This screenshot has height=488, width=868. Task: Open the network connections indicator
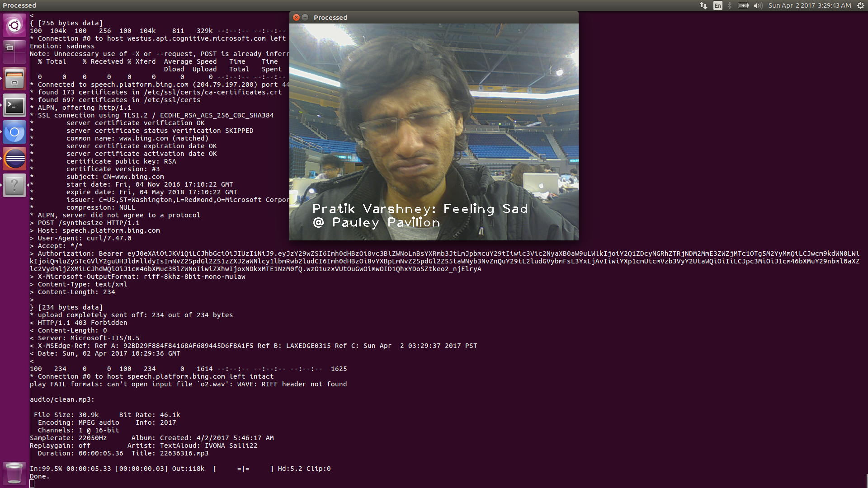[x=703, y=5]
